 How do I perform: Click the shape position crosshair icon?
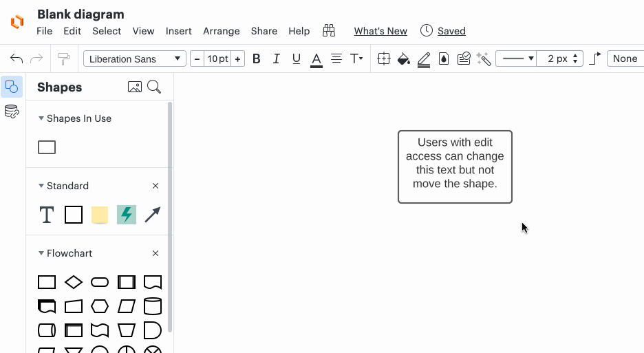(x=384, y=58)
